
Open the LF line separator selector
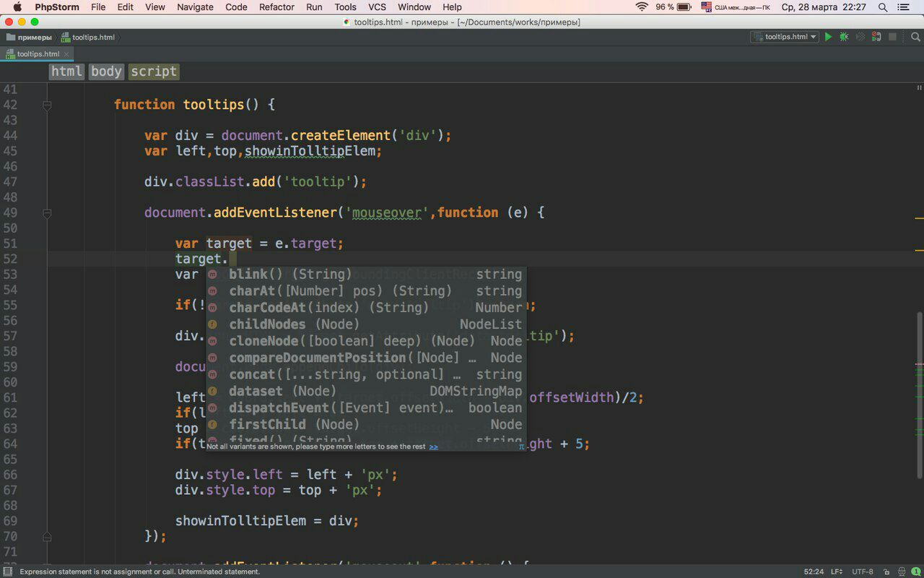pyautogui.click(x=837, y=571)
